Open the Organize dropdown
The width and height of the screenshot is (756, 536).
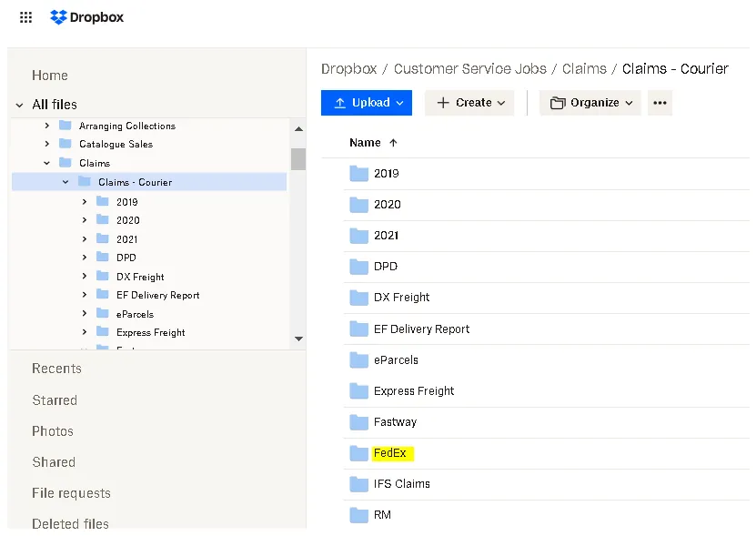(x=590, y=103)
